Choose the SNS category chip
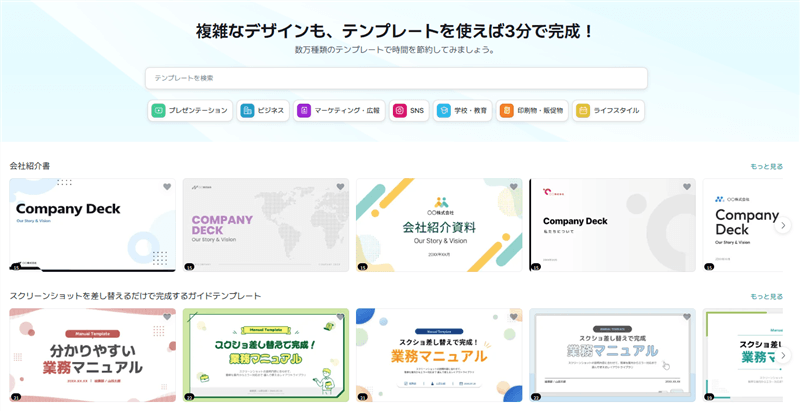The width and height of the screenshot is (800, 411). (x=409, y=110)
